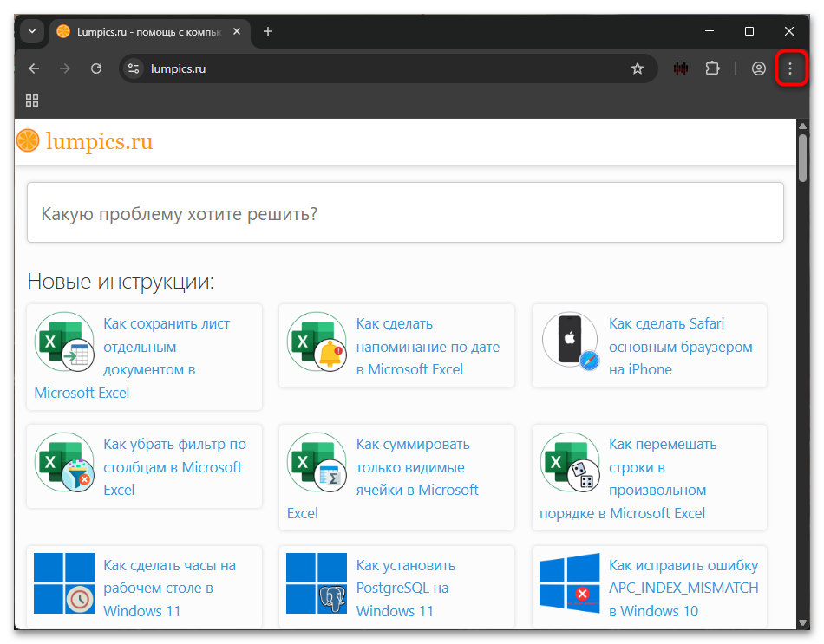Click Windows 10 logo with red error thumbnail
824x644 pixels.
(x=570, y=583)
